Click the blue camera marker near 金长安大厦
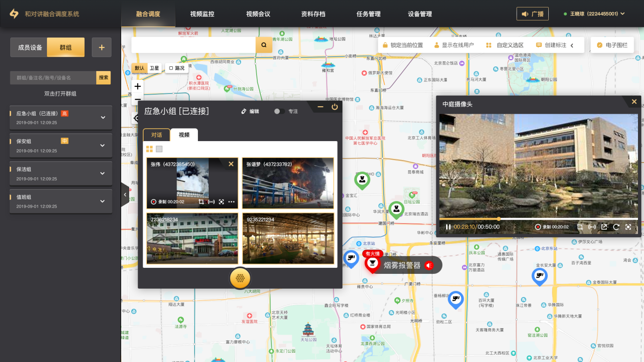 pos(539,276)
